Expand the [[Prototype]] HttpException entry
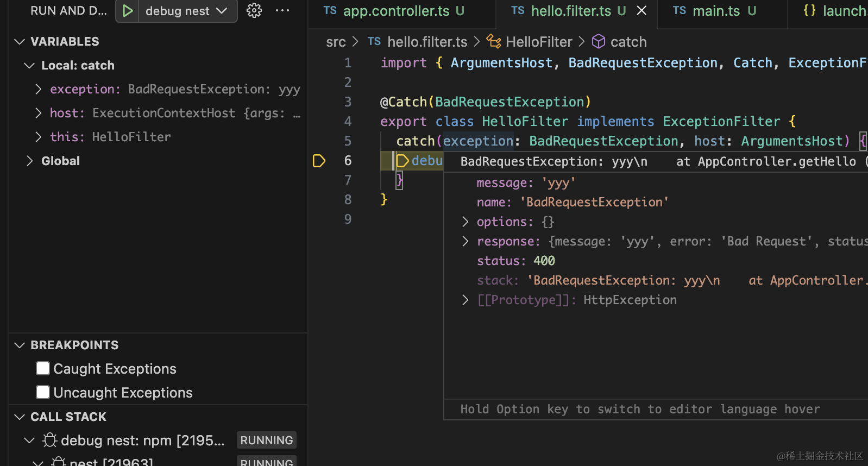 [465, 300]
